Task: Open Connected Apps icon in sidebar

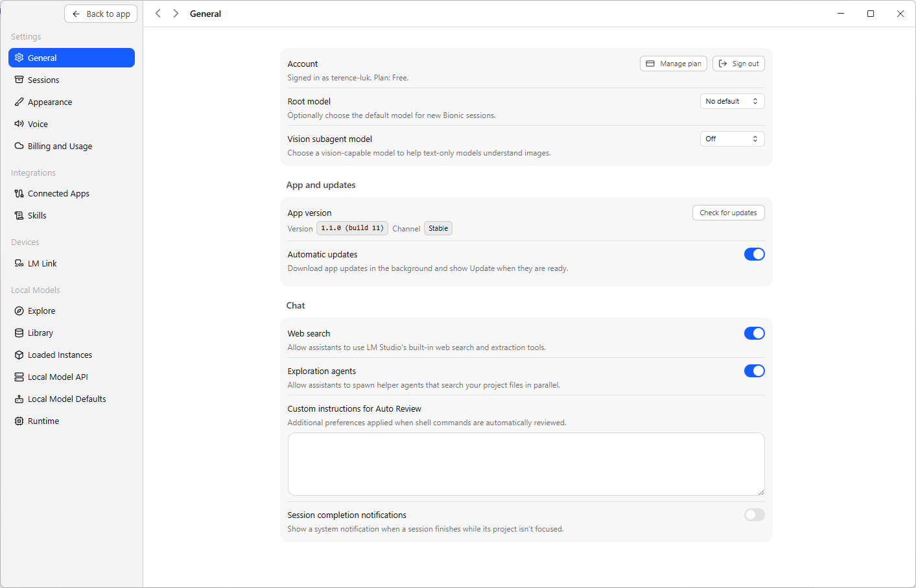Action: [x=19, y=193]
